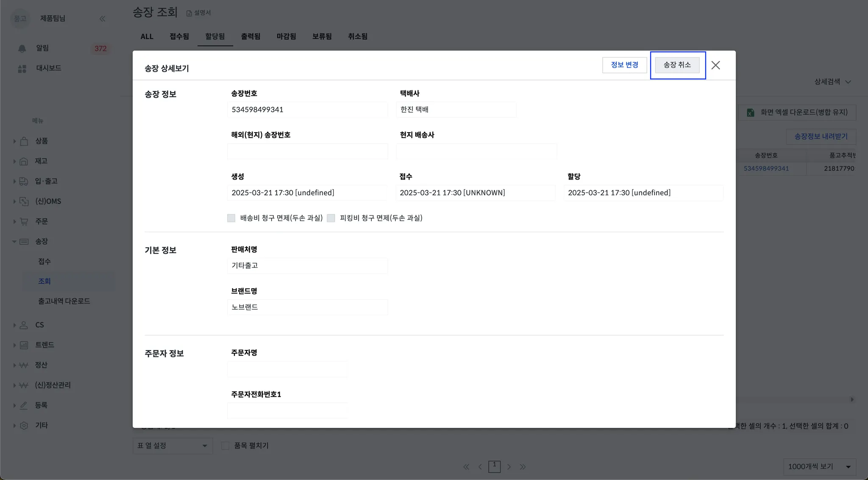This screenshot has height=480, width=868.
Task: Click the product bag icon in sidebar
Action: [x=24, y=141]
